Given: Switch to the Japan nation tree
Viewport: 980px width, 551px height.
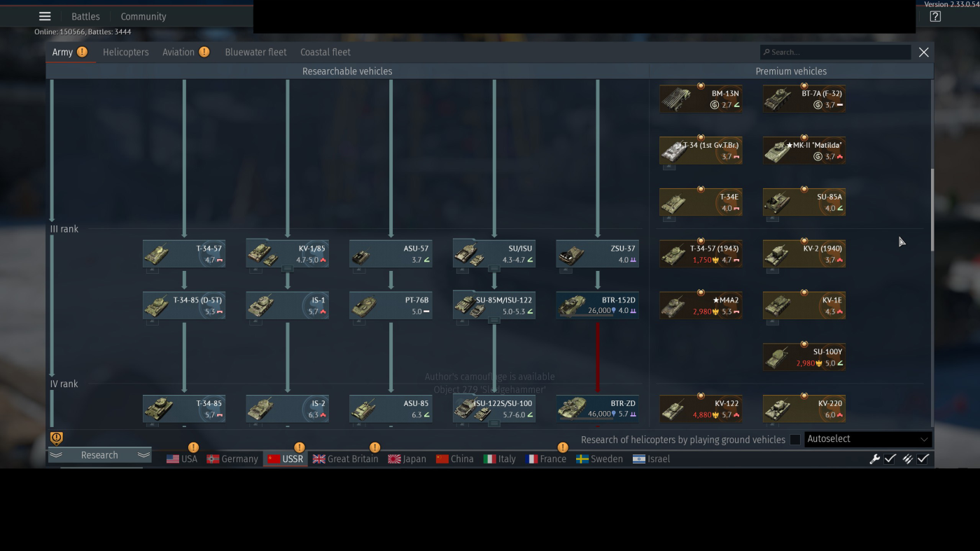Looking at the screenshot, I should point(407,459).
